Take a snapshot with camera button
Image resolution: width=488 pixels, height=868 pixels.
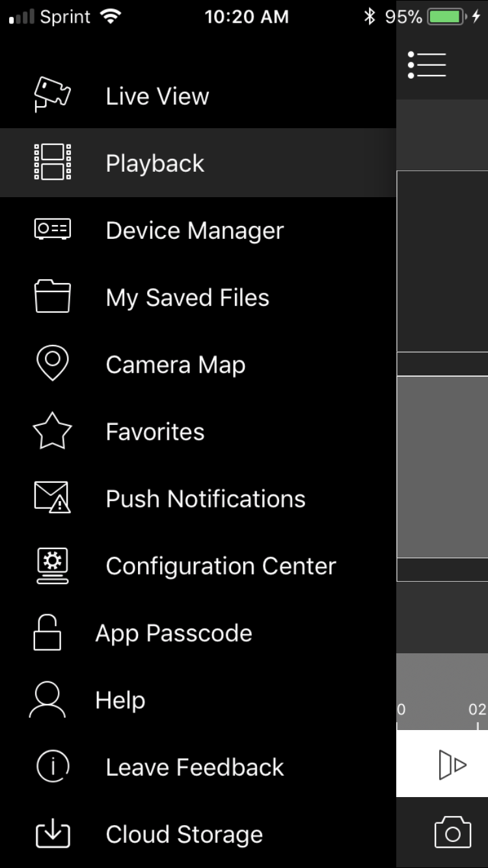453,832
